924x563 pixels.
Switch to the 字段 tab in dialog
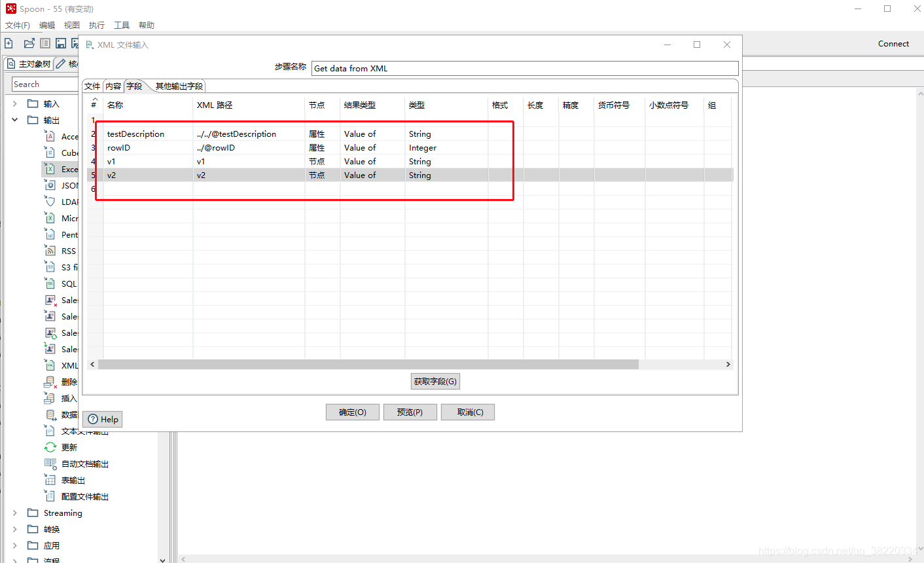point(135,86)
